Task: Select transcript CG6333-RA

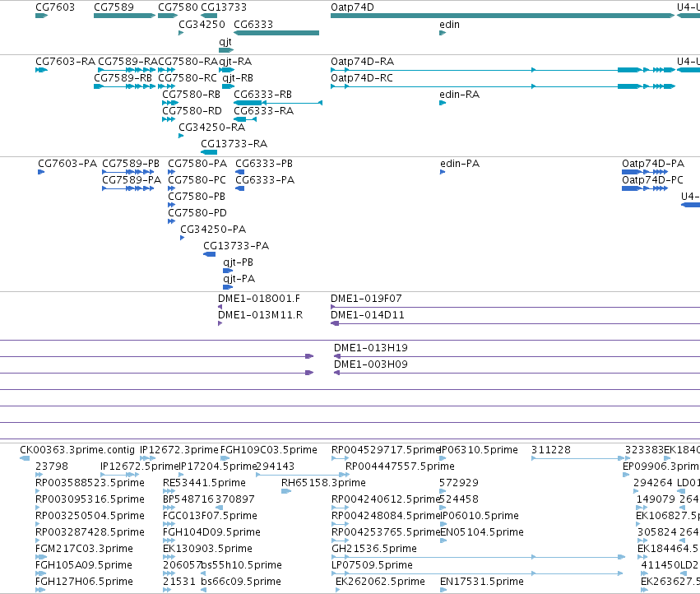Action: point(264,111)
